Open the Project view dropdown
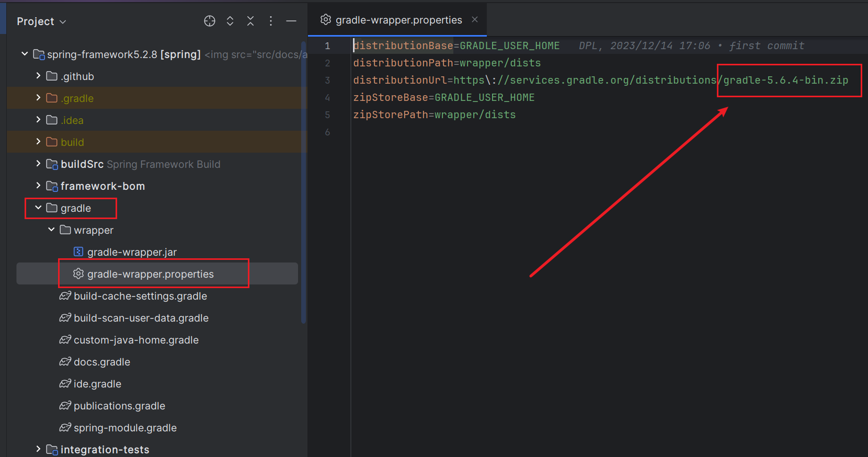The height and width of the screenshot is (457, 868). click(x=41, y=21)
